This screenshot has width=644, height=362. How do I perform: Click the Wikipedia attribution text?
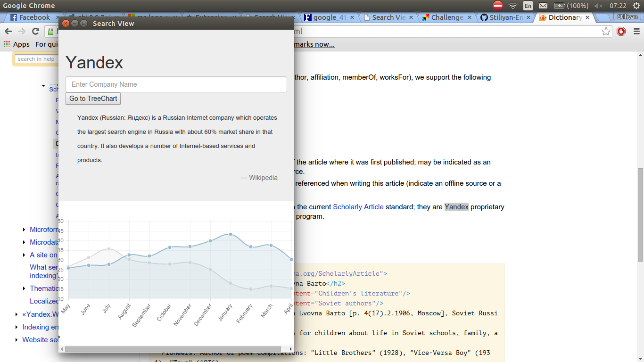[x=259, y=178]
